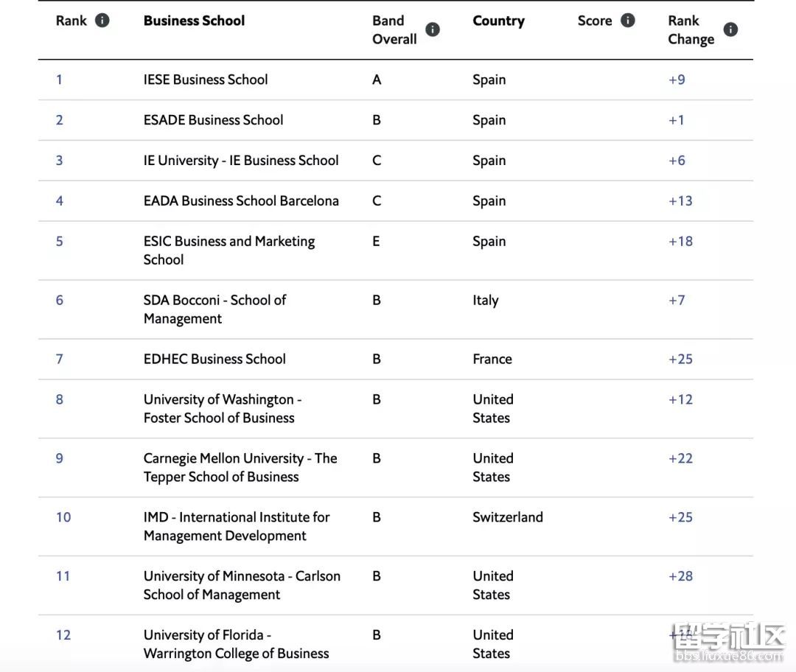This screenshot has width=796, height=672.
Task: Sort by Country column header
Action: 498,21
